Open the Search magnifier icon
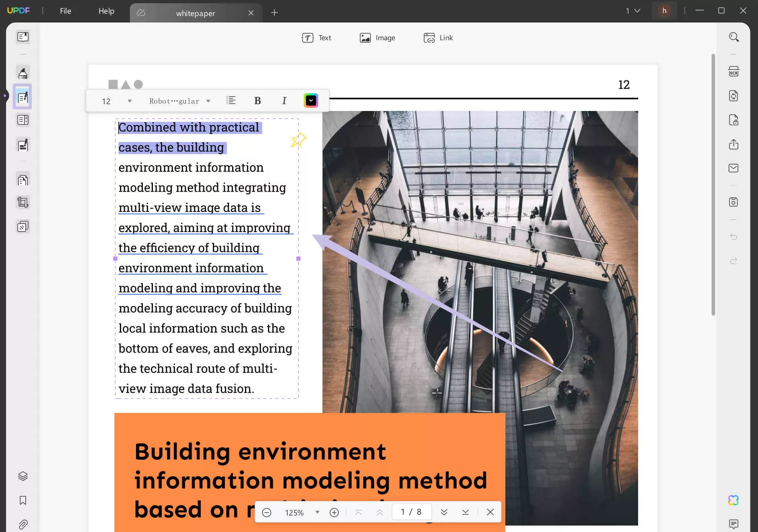 pos(733,37)
